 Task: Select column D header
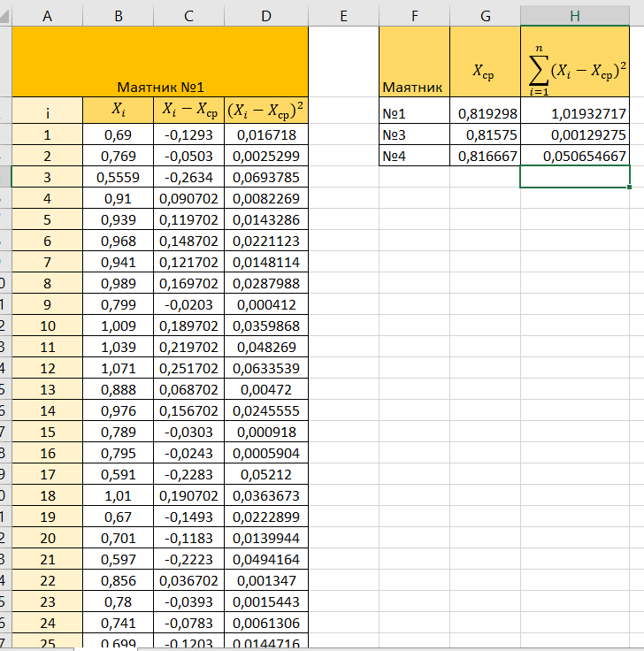pos(266,16)
